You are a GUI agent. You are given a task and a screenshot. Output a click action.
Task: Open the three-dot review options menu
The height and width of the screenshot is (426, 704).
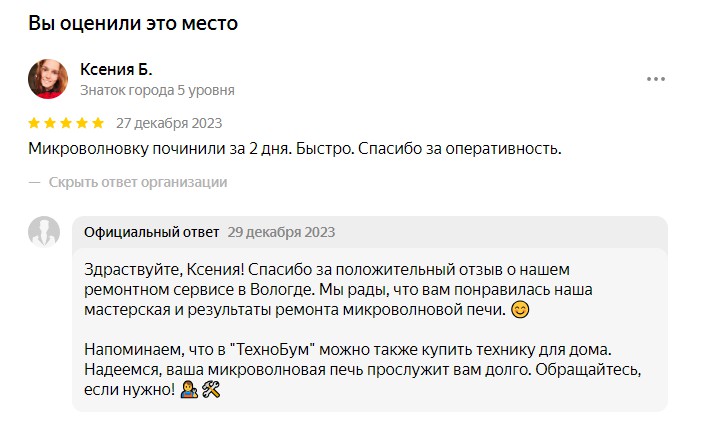click(655, 79)
